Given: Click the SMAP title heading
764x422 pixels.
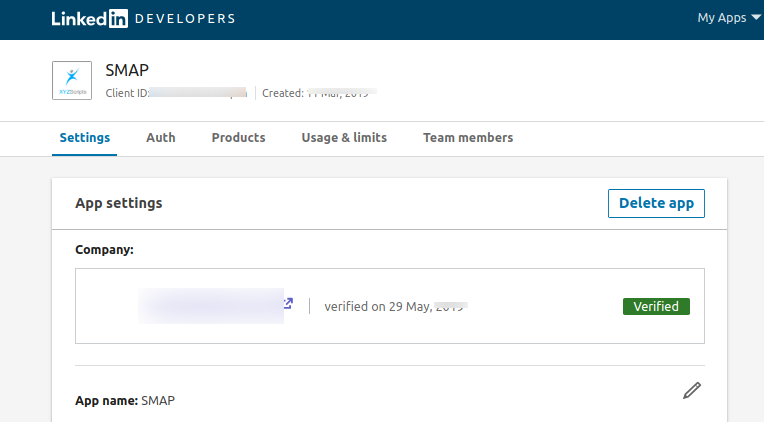Looking at the screenshot, I should click(127, 71).
